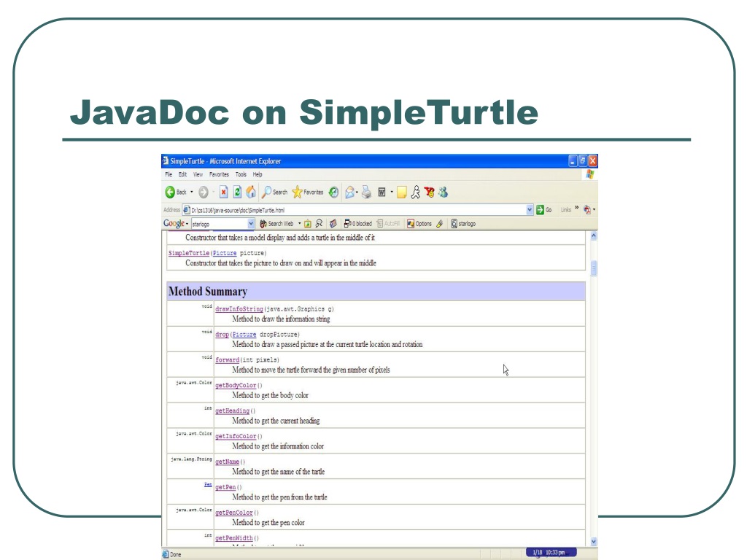Click the yellow note Discuss icon
747x560 pixels.
402,192
